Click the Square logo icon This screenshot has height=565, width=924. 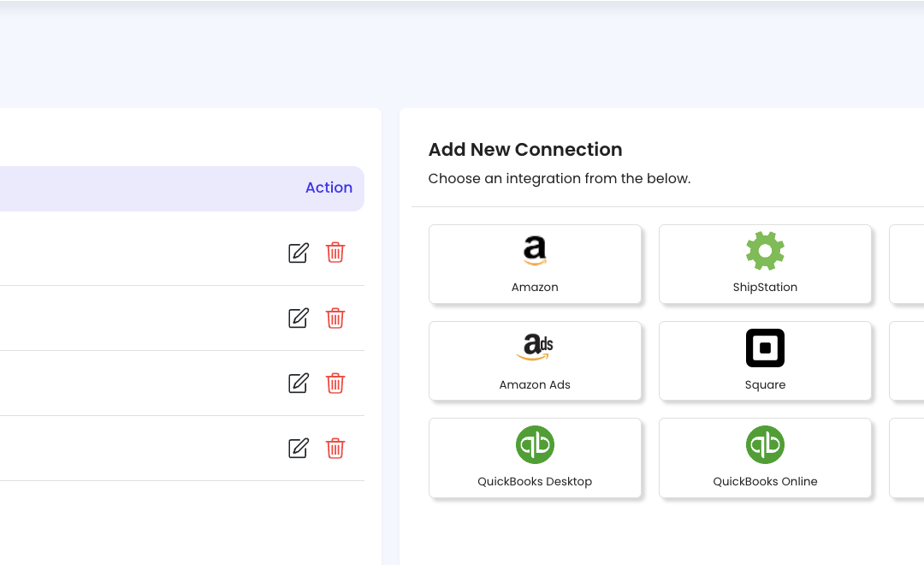coord(765,348)
